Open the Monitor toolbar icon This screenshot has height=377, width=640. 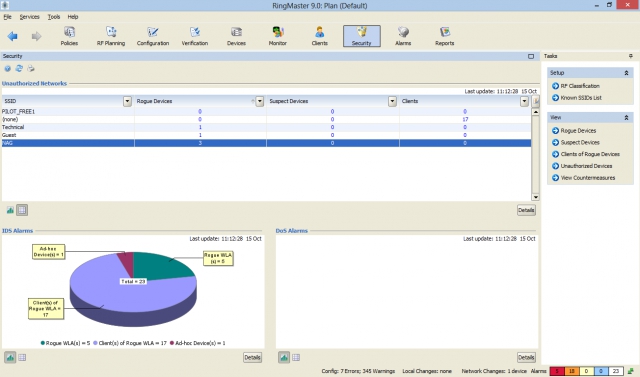point(278,36)
